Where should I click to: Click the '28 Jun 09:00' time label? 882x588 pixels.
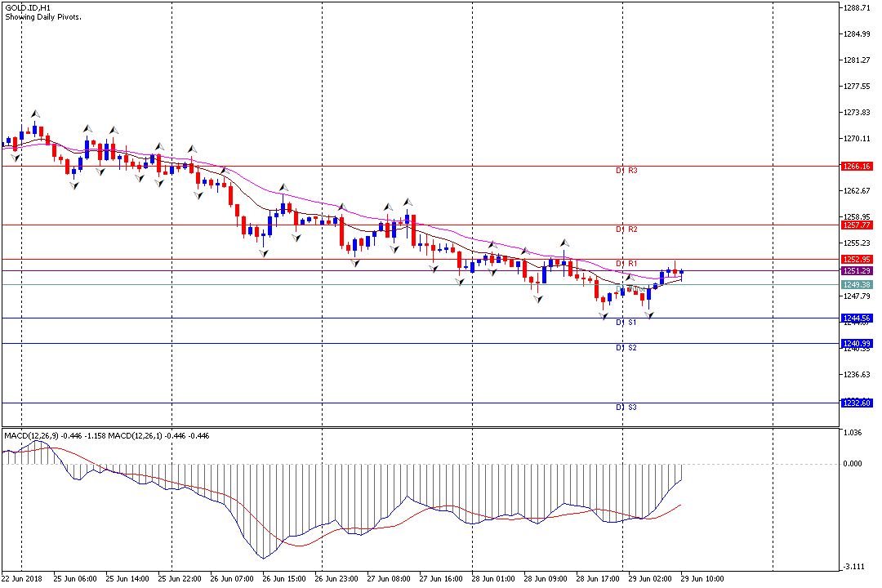[x=546, y=579]
